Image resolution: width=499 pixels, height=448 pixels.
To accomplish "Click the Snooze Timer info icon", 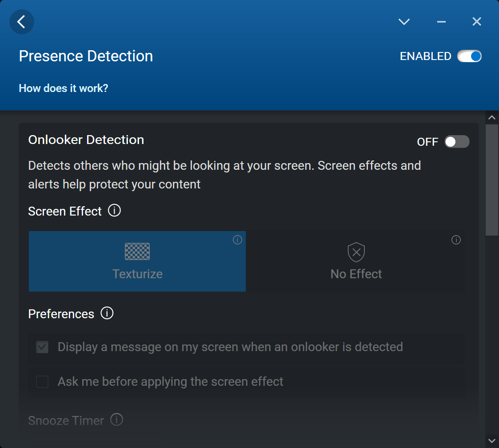I will coord(116,420).
